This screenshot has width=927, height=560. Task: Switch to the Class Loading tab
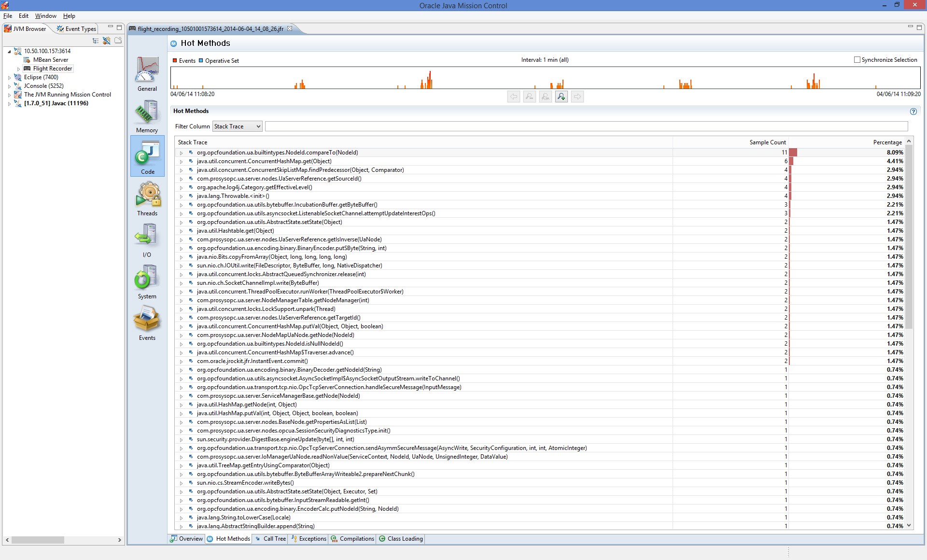(x=401, y=539)
